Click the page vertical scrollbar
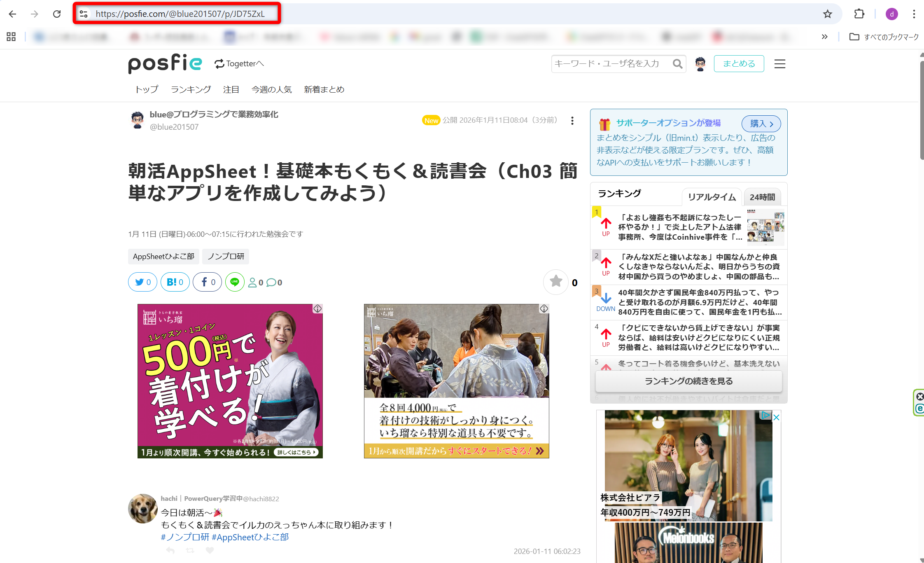 (x=921, y=111)
